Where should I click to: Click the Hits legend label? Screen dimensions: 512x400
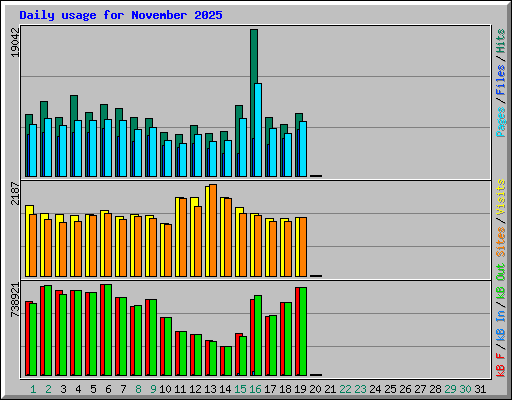(501, 41)
